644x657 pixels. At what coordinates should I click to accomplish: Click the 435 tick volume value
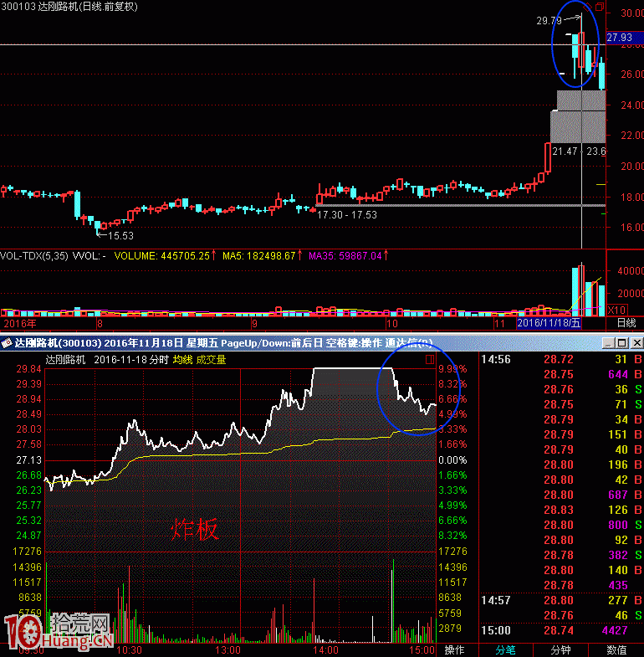617,585
